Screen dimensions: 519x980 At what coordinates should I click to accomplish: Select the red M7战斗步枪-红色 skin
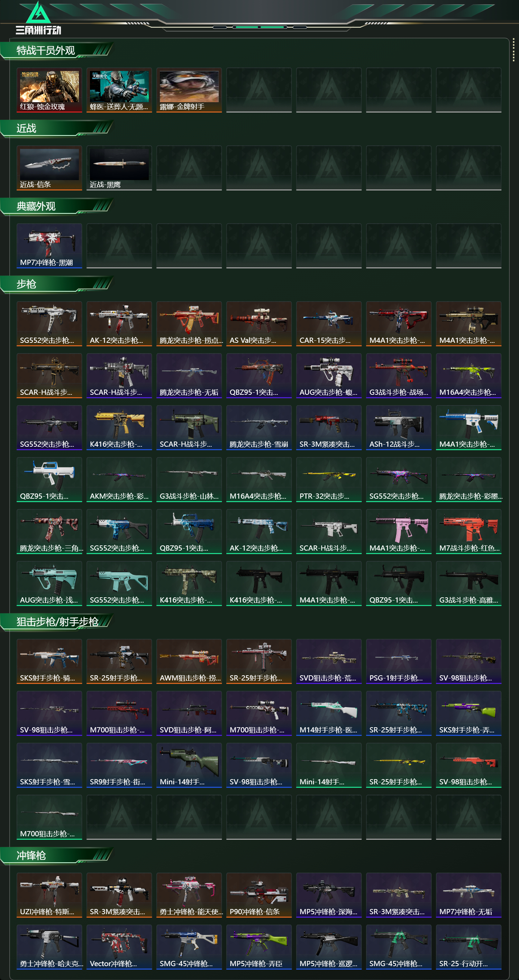469,532
